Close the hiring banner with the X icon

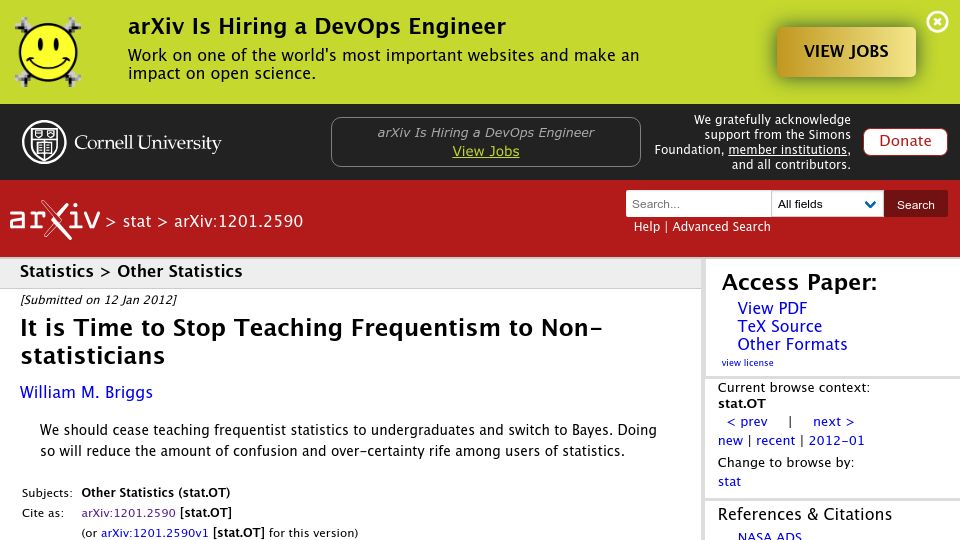(x=937, y=22)
